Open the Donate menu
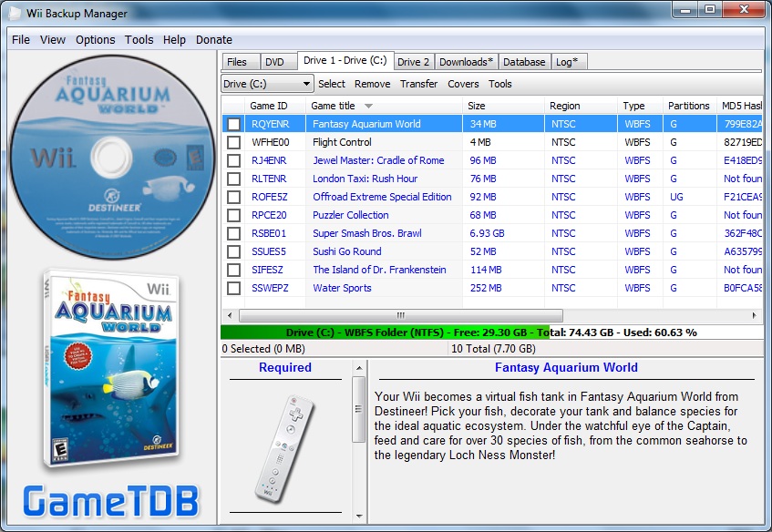Screen dimensions: 772x532 (213, 40)
